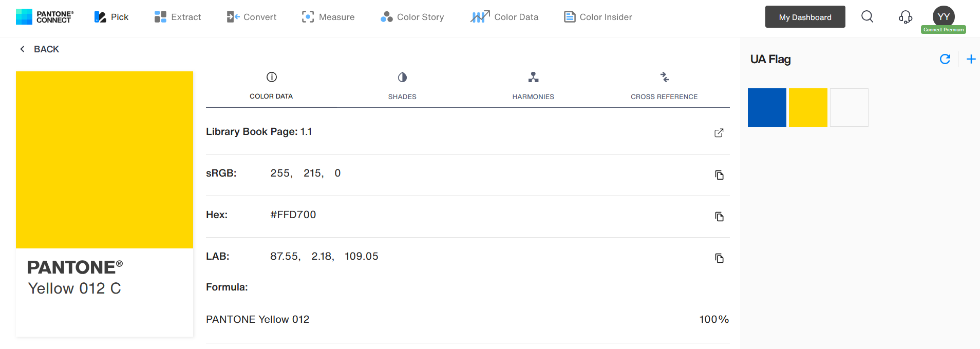Switch to the Shades tab
Viewport: 980px width, 349px height.
(402, 87)
